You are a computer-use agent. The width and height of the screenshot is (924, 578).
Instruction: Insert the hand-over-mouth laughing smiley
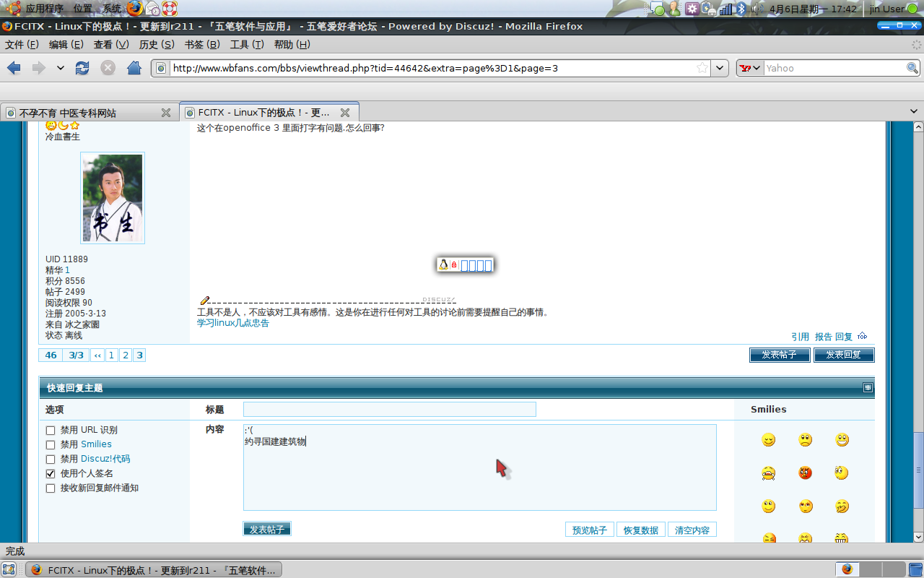842,506
